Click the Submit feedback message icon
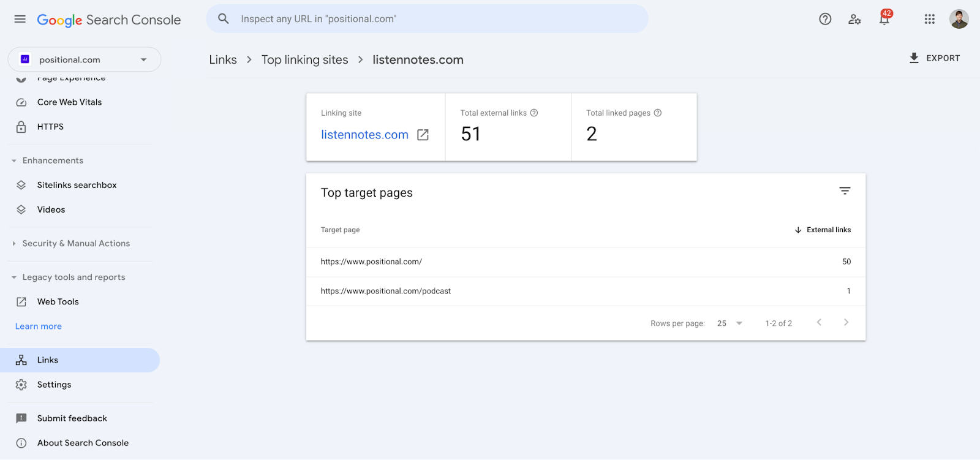980x460 pixels. click(21, 418)
